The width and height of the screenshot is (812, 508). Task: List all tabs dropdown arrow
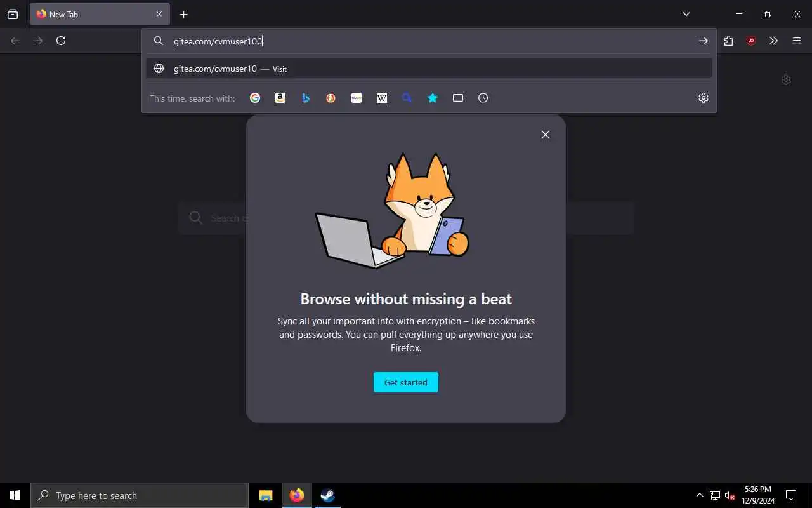tap(686, 14)
